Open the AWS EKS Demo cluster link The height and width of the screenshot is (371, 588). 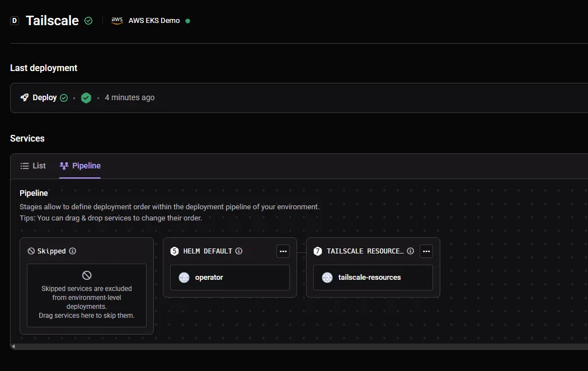154,21
